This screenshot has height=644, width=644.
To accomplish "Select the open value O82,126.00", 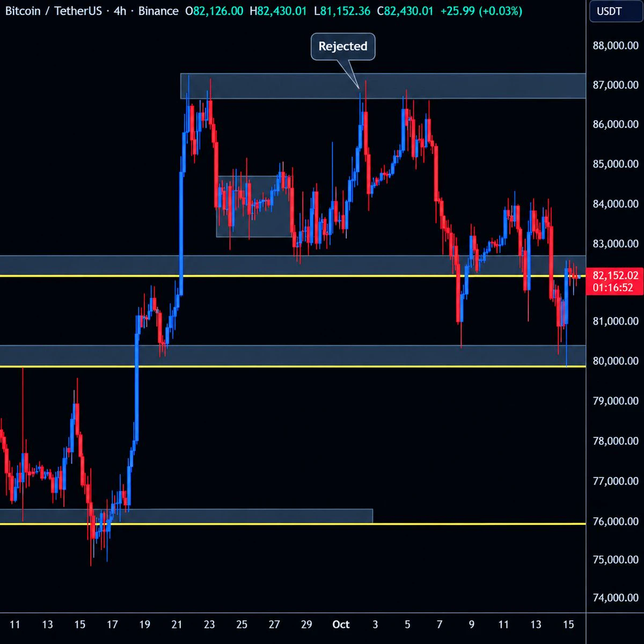I will click(x=214, y=11).
